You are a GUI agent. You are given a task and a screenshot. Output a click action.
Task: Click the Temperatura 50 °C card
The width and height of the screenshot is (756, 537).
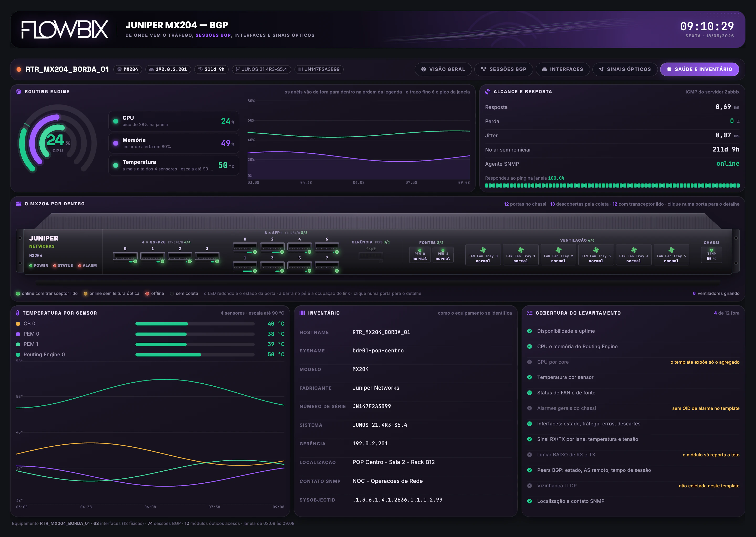174,165
